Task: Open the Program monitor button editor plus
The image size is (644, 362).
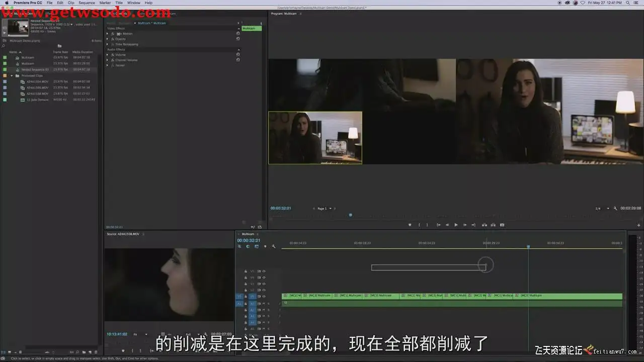Action: (x=639, y=225)
